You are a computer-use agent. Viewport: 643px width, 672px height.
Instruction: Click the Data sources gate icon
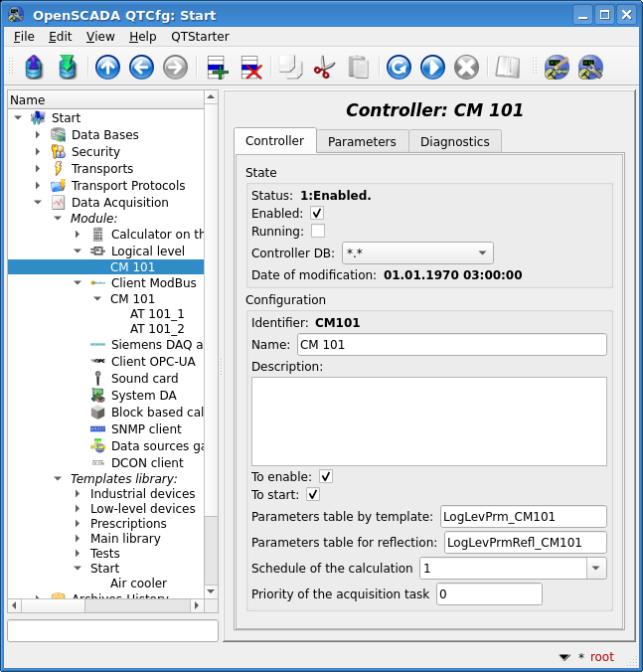click(97, 445)
